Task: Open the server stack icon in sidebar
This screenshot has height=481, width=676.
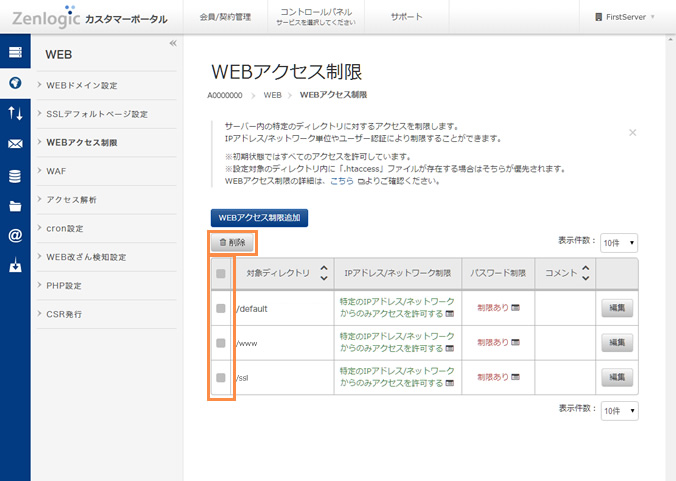Action: coord(15,52)
